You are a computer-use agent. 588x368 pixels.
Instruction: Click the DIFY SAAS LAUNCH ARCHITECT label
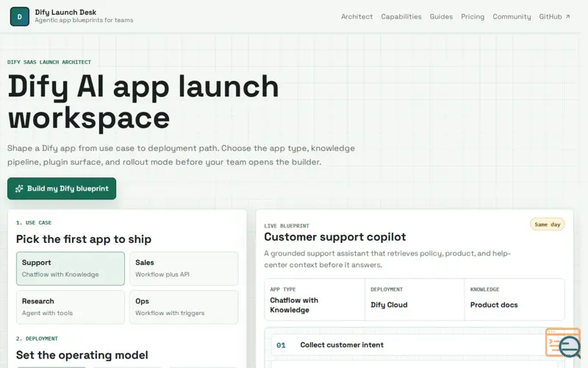coord(49,62)
